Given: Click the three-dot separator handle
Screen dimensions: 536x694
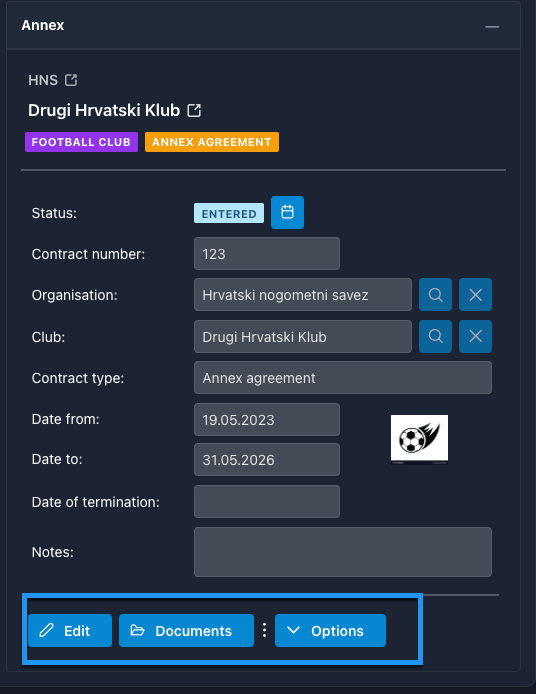Looking at the screenshot, I should click(x=264, y=630).
